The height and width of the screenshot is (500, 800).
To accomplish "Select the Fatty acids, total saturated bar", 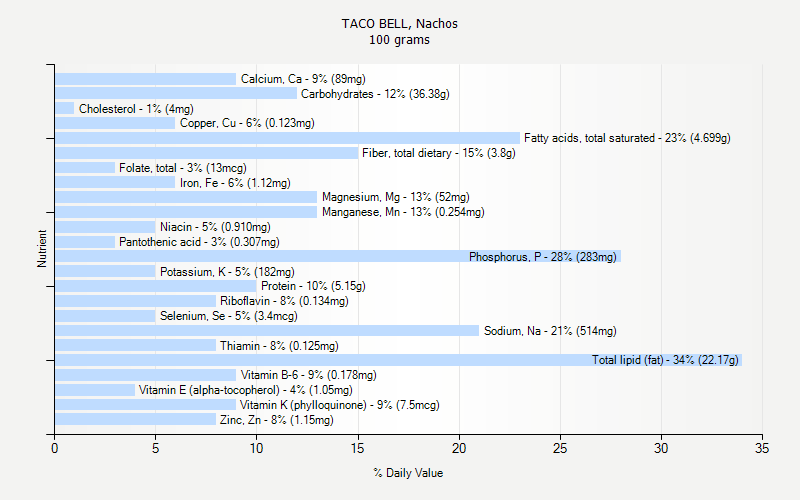I will 287,138.
